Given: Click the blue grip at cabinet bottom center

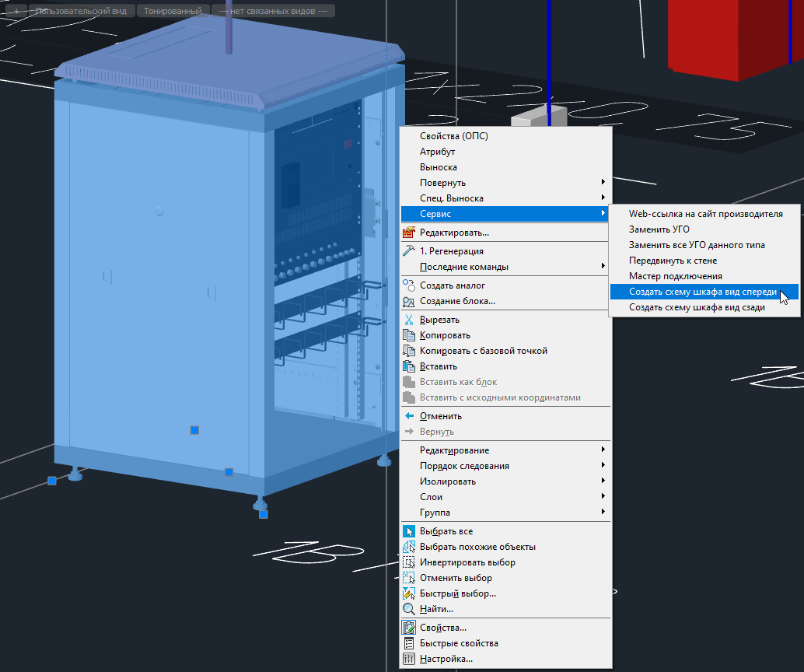Looking at the screenshot, I should click(x=229, y=472).
